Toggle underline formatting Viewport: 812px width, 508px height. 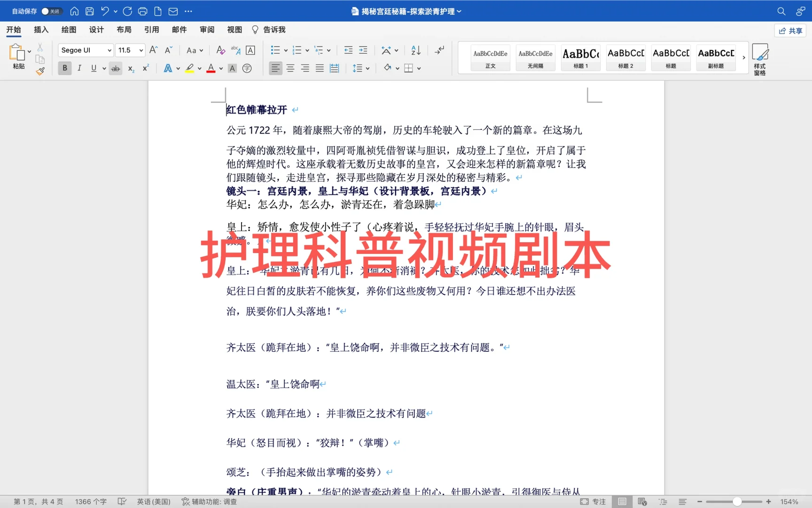[94, 68]
